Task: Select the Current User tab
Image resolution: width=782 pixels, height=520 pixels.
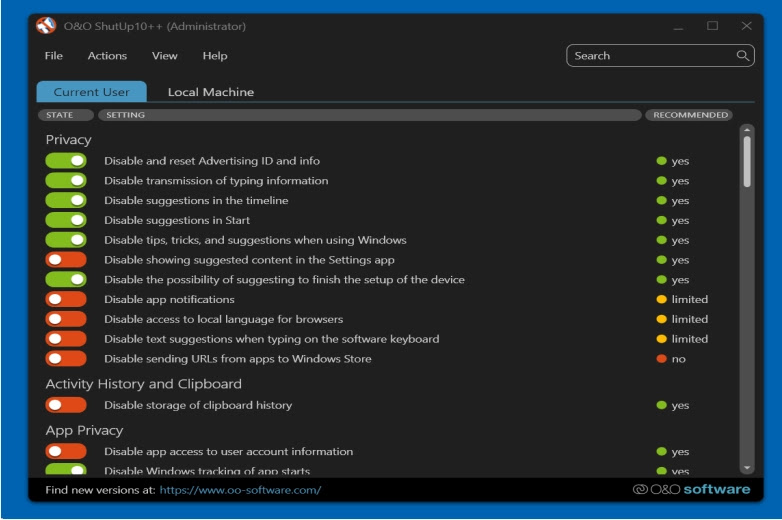Action: click(92, 92)
